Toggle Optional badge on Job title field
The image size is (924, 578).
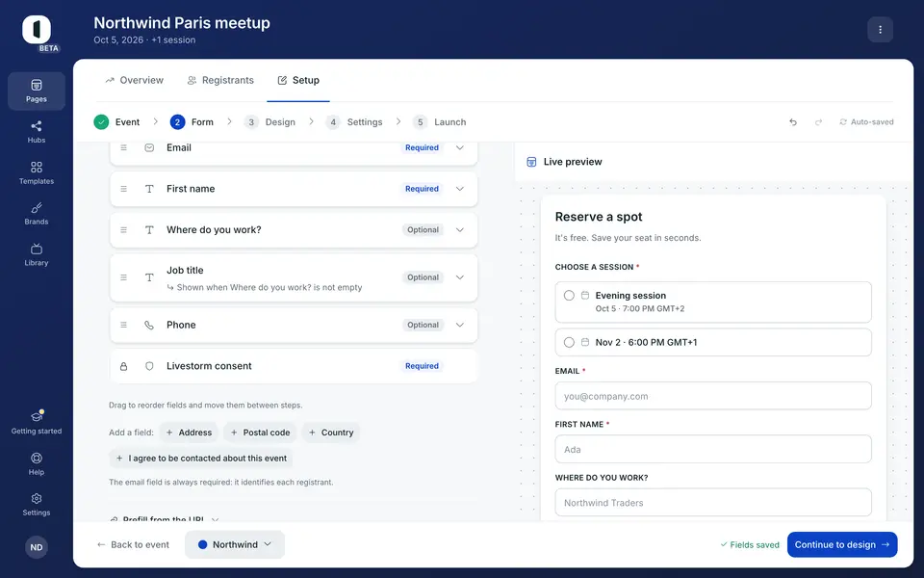(x=423, y=277)
